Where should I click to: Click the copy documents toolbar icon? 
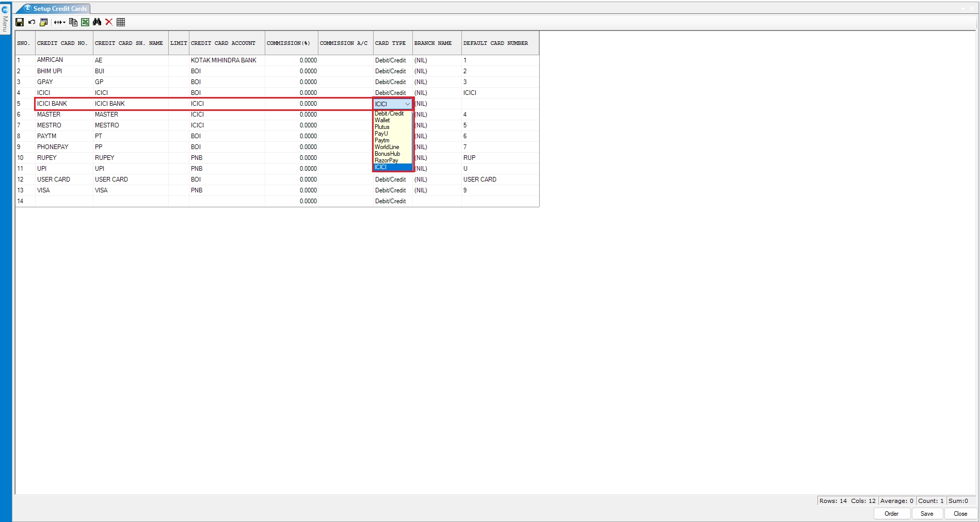click(x=73, y=22)
